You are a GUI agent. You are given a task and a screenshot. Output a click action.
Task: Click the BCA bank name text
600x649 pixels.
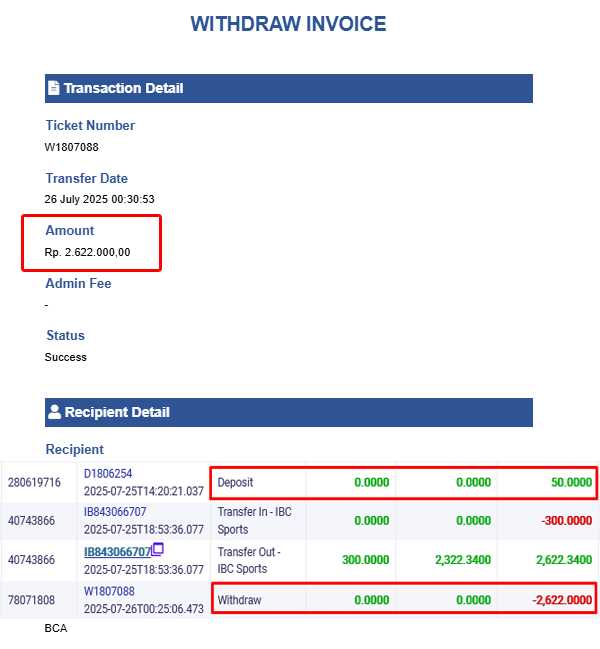(x=56, y=628)
